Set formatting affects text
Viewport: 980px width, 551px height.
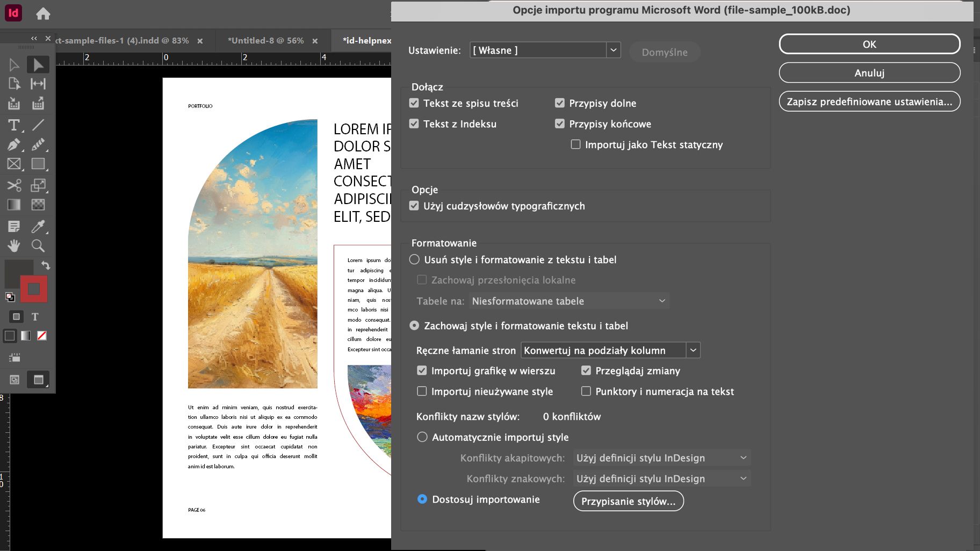coord(35,317)
